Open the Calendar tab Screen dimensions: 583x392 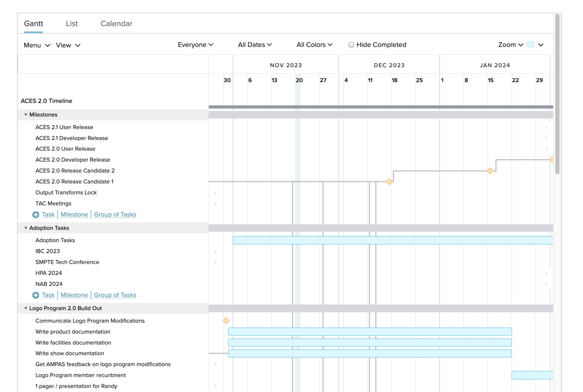116,24
